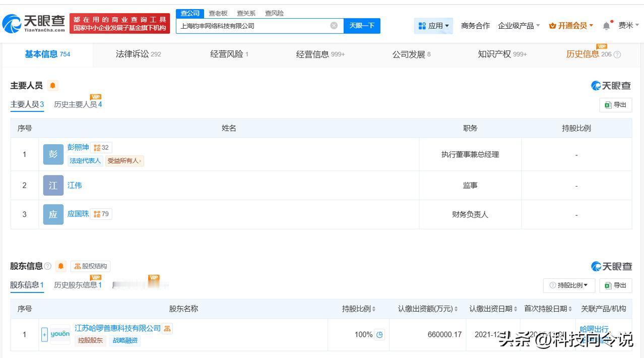
Task: Select the 查公司 search tab
Action: (190, 14)
